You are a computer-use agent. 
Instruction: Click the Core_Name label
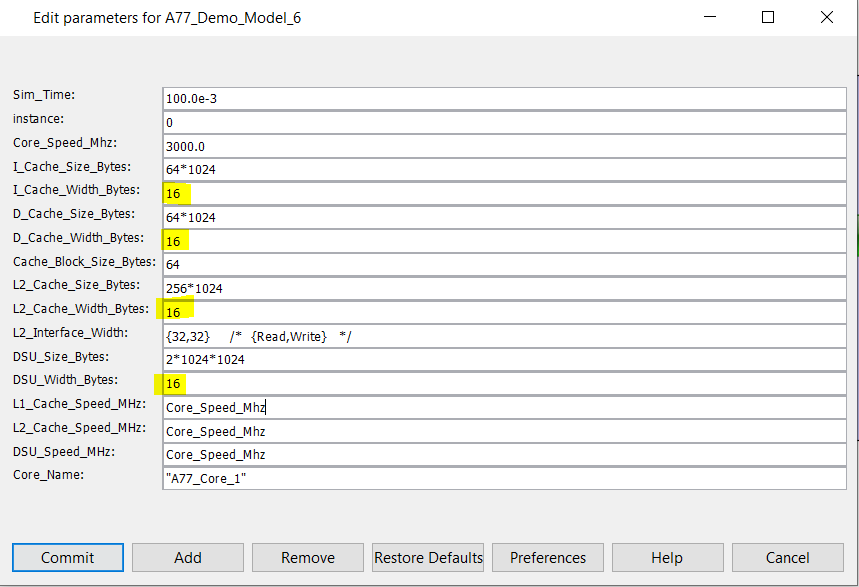[48, 475]
